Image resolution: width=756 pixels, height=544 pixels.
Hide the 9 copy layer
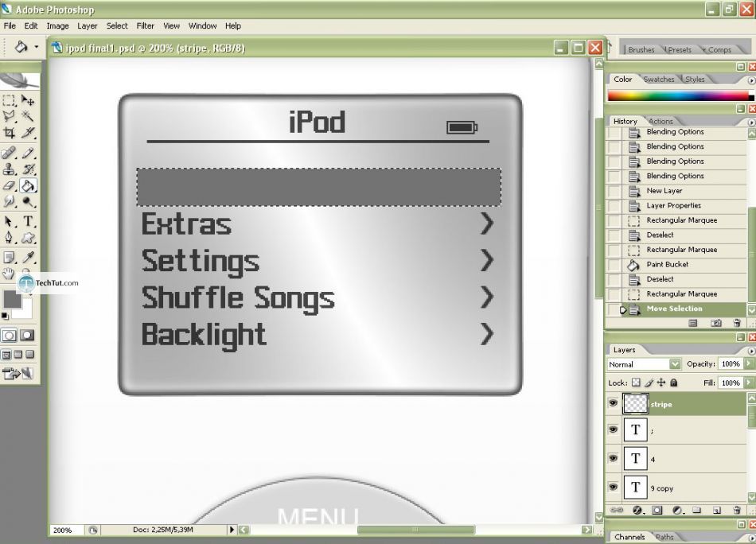click(x=614, y=488)
